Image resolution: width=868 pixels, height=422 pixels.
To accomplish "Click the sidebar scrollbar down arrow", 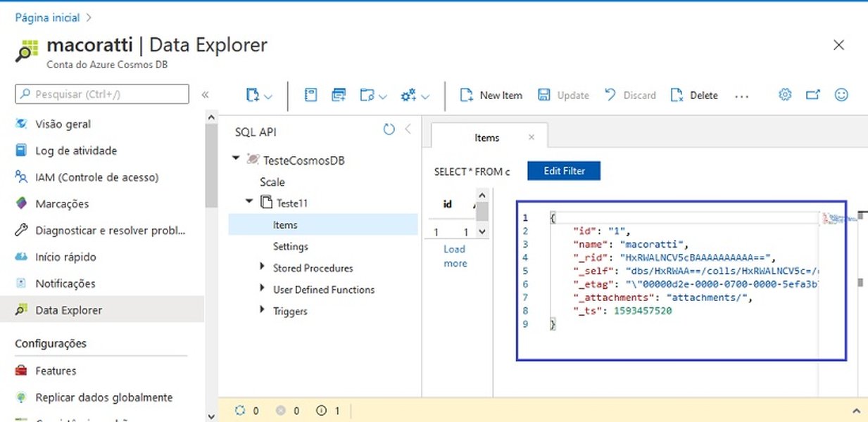I will tap(212, 416).
